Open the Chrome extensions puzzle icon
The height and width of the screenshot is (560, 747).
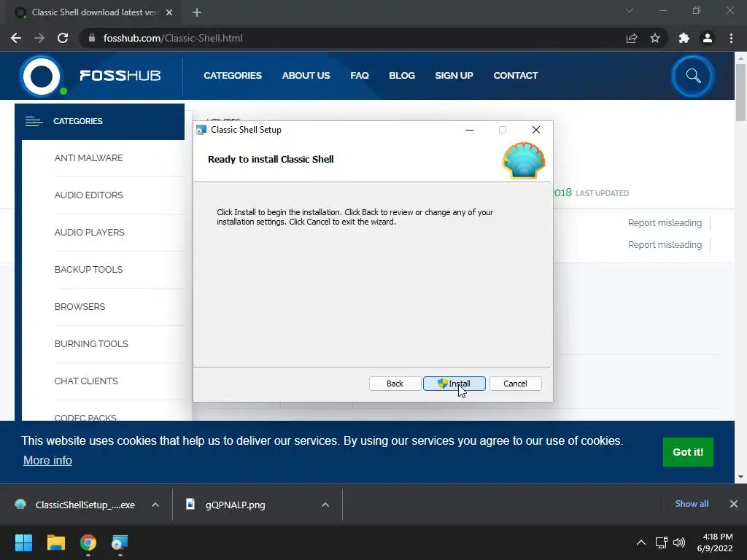pos(684,38)
